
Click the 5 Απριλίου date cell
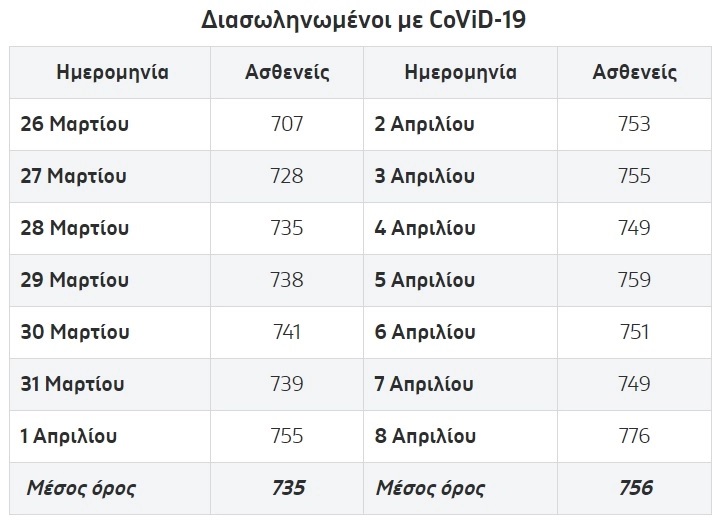pyautogui.click(x=424, y=280)
